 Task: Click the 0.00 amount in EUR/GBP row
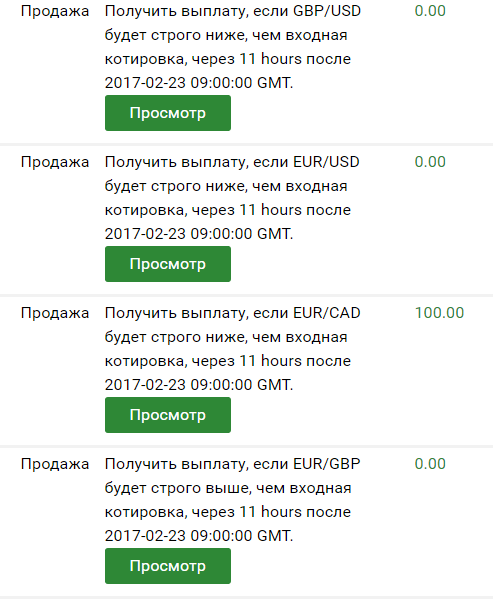(430, 464)
